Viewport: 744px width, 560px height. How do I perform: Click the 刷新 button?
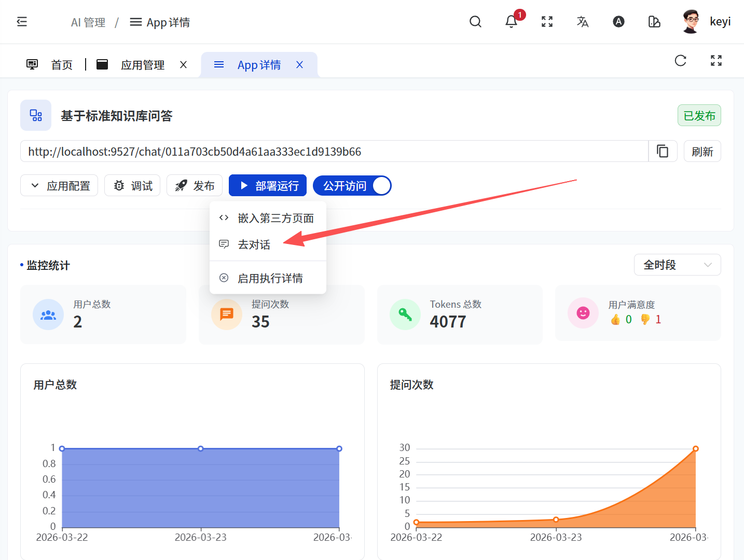click(702, 152)
